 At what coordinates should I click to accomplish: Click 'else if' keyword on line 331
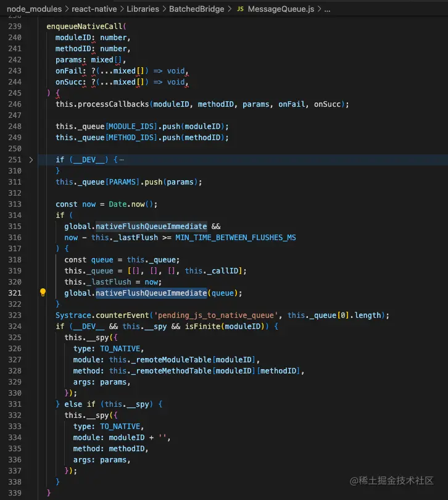coord(80,404)
